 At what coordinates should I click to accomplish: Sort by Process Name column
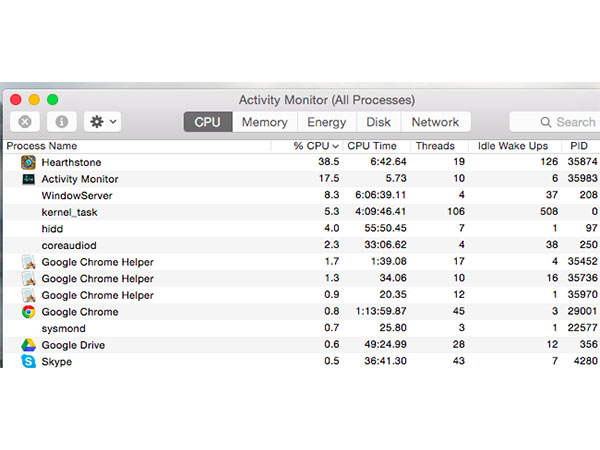(x=137, y=146)
